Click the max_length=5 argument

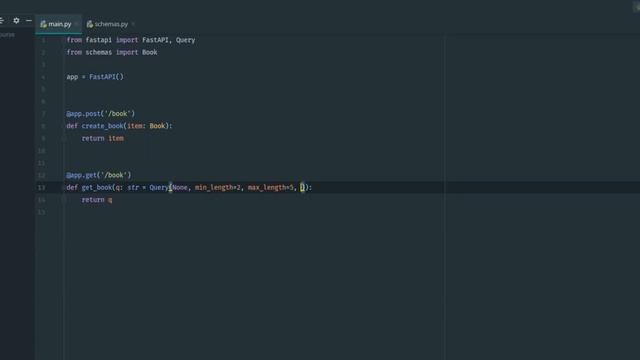coord(270,187)
